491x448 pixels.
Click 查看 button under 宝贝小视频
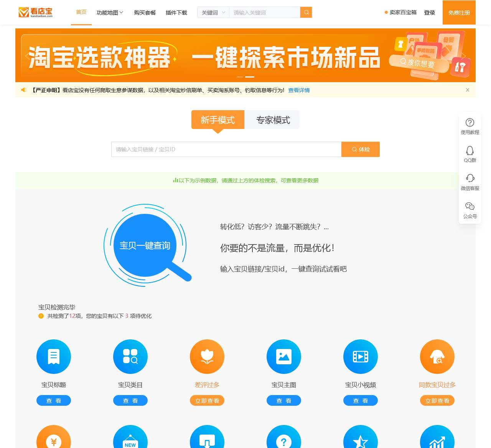[361, 400]
